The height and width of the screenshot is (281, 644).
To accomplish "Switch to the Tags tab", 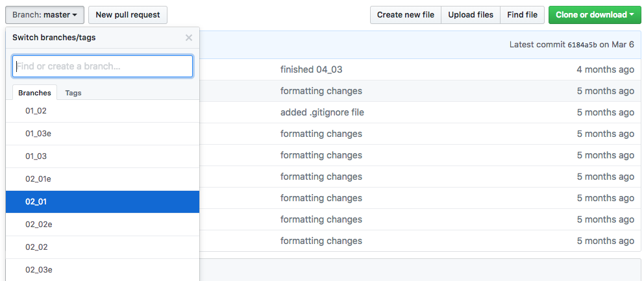I will coord(73,93).
